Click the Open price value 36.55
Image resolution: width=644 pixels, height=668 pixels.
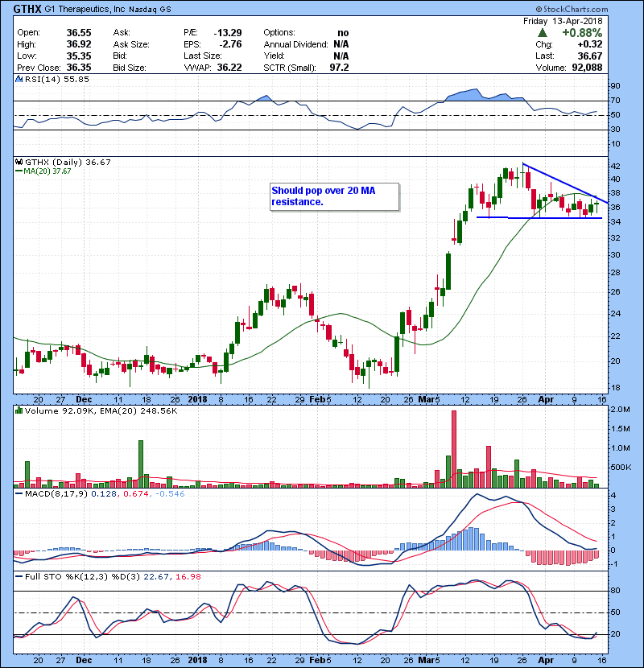point(79,33)
